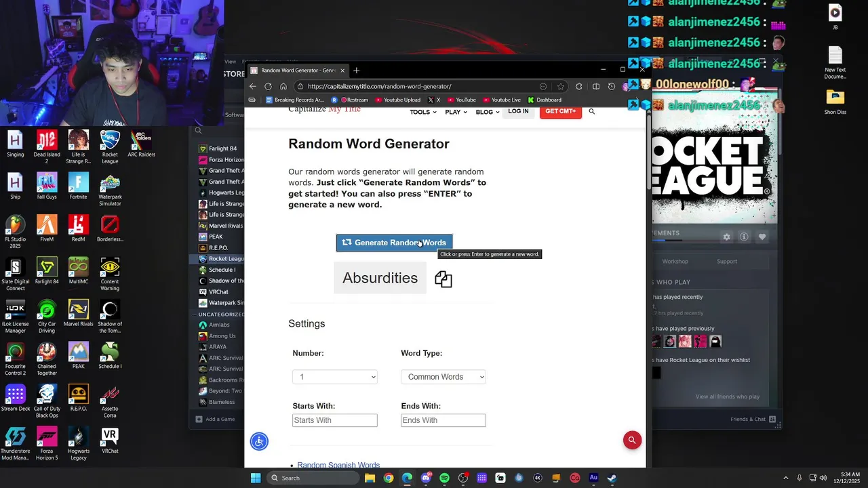Open the site search magnifier icon

(x=591, y=111)
